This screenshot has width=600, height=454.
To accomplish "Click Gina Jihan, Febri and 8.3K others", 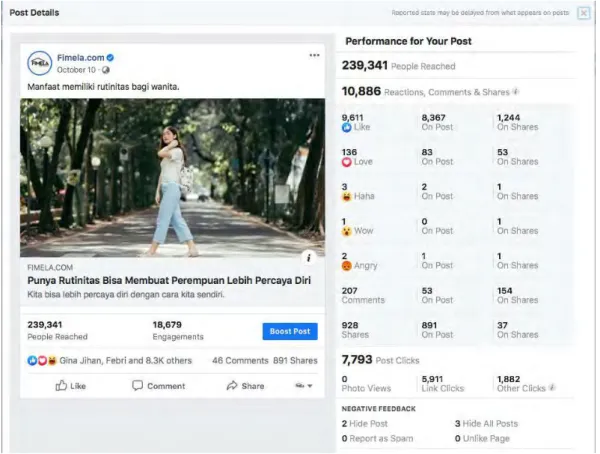I will coord(126,361).
